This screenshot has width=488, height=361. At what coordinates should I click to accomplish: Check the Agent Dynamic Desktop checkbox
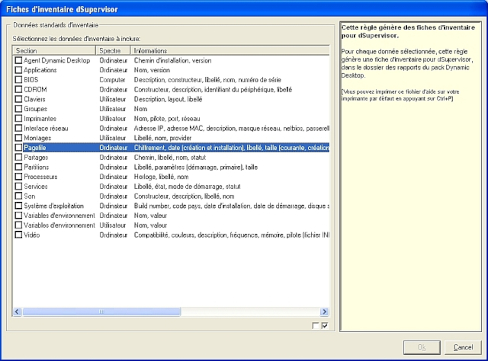tap(18, 60)
